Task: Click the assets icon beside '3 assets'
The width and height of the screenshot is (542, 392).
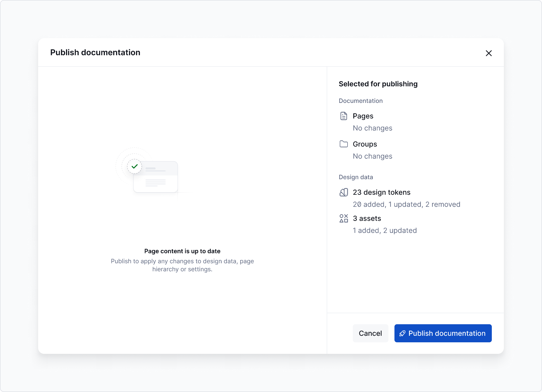Action: pos(344,218)
